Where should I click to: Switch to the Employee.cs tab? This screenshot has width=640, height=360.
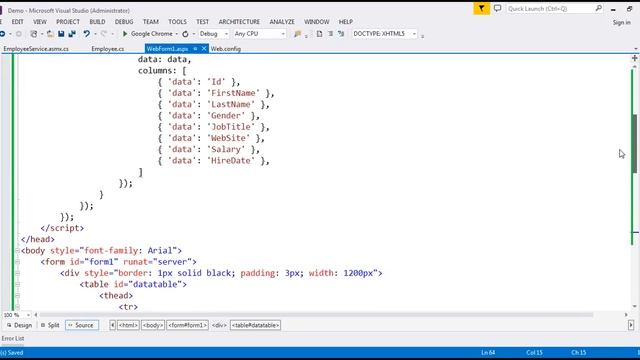pyautogui.click(x=107, y=49)
